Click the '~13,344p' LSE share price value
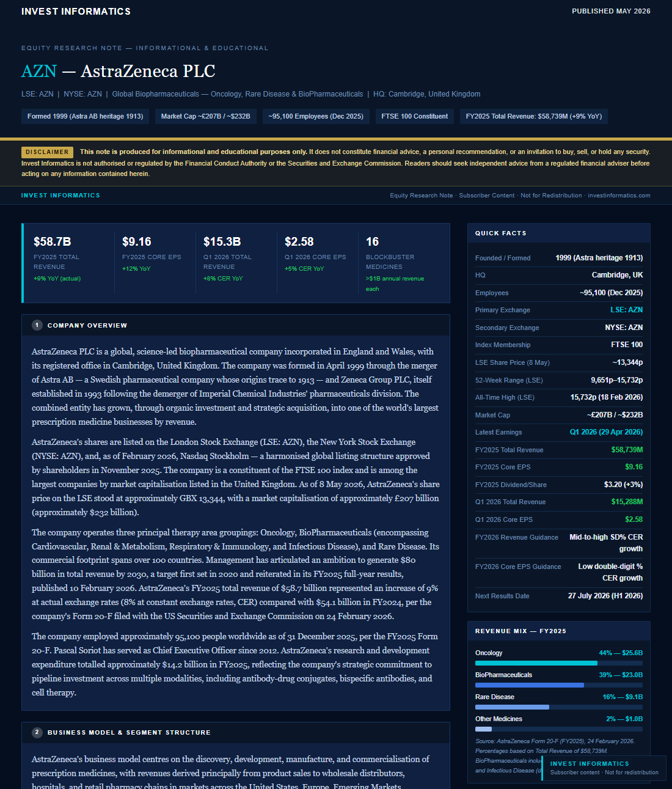672x789 pixels. coord(627,362)
